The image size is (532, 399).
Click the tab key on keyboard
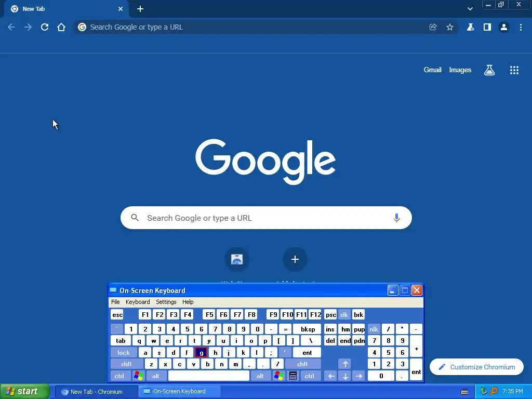(x=121, y=341)
